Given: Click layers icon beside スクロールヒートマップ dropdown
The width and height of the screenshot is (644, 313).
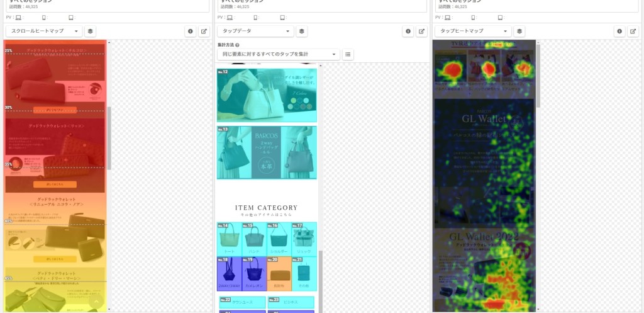Looking at the screenshot, I should pyautogui.click(x=90, y=31).
